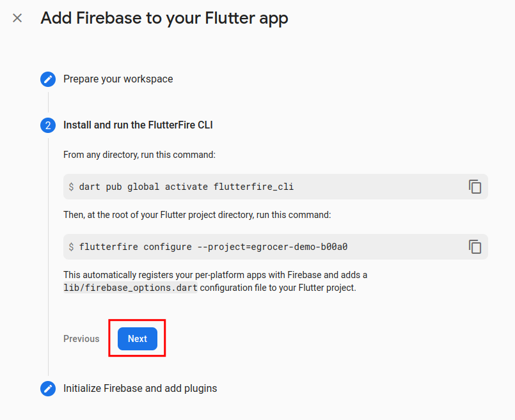Close the Add Firebase setup dialog
Screen dimensions: 515x420
click(17, 18)
